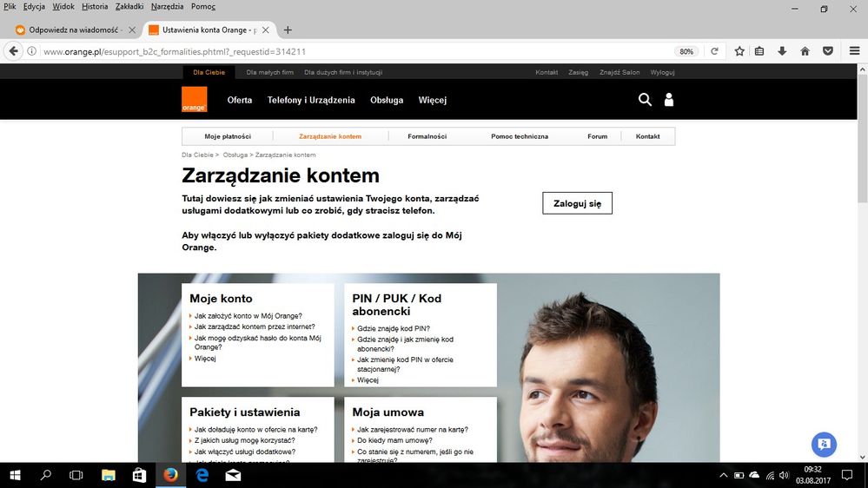This screenshot has height=488, width=868.
Task: Open the Windows Store taskbar icon
Action: pyautogui.click(x=139, y=475)
